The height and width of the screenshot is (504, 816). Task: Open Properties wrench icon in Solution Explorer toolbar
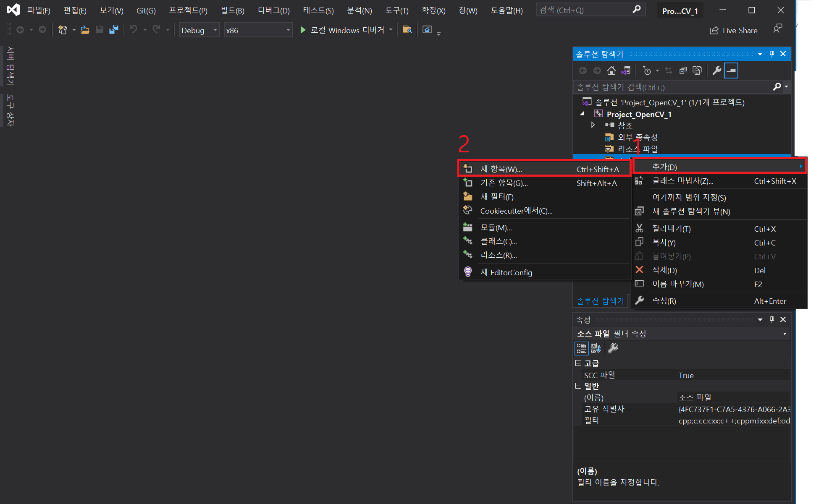(717, 71)
